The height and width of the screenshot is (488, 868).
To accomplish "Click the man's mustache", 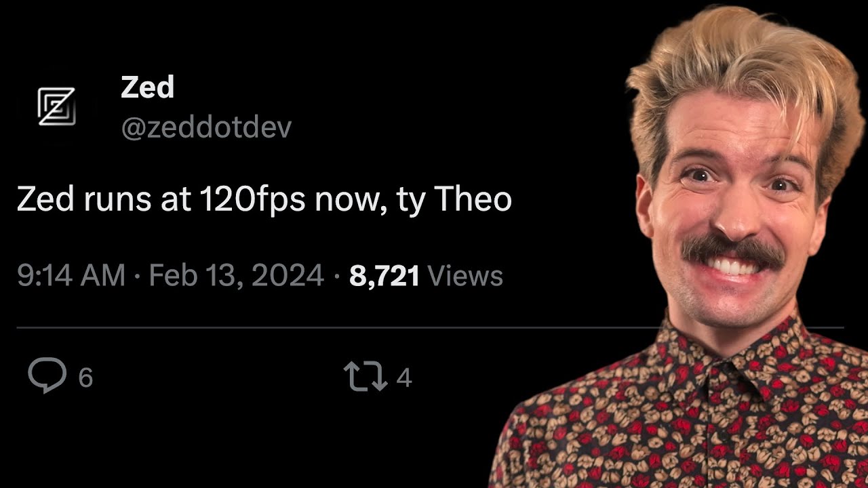I will click(732, 249).
